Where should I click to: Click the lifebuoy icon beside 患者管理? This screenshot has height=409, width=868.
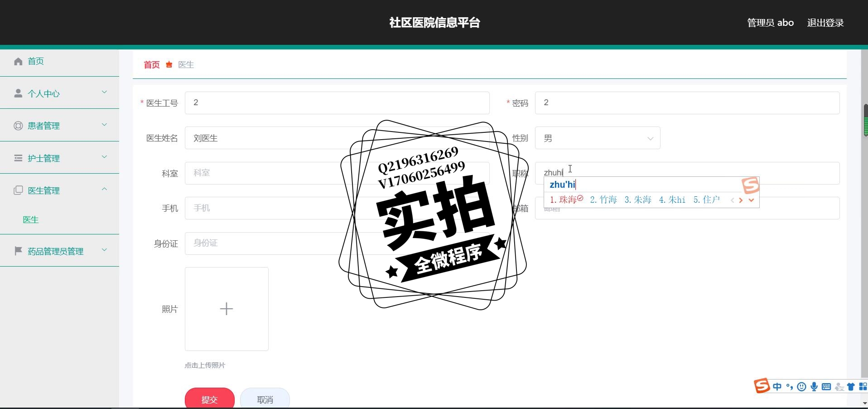tap(18, 126)
